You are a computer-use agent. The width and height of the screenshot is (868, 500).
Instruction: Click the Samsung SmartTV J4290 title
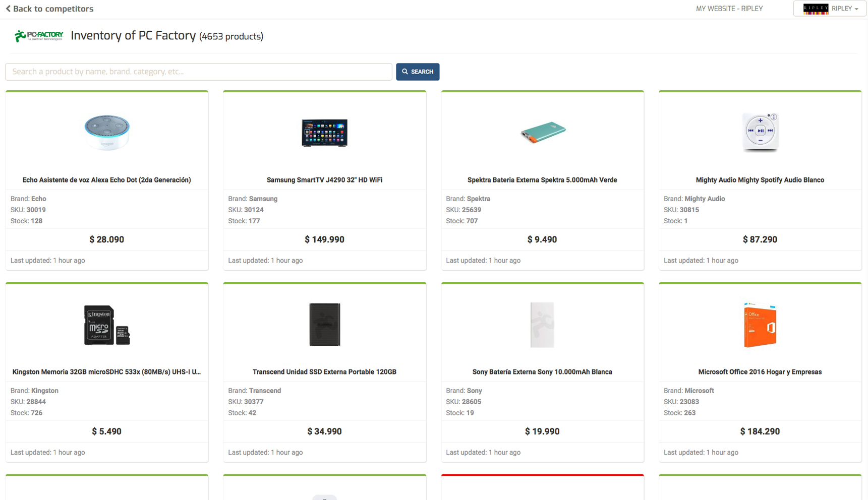324,180
